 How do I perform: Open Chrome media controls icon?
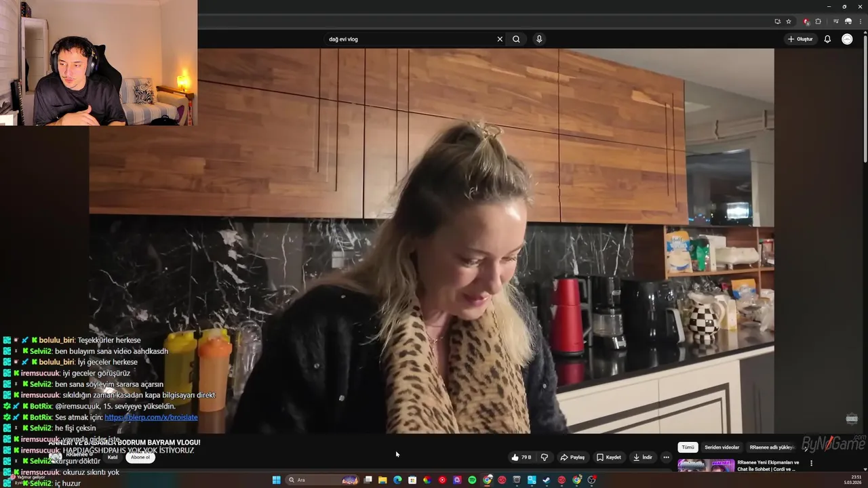pyautogui.click(x=836, y=21)
